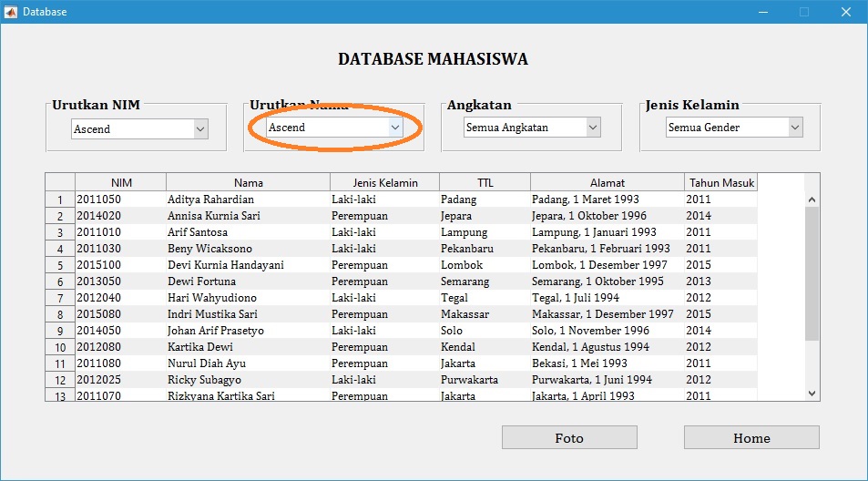Open the Angkatan filter dropdown
Viewport: 868px width, 481px height.
click(531, 128)
